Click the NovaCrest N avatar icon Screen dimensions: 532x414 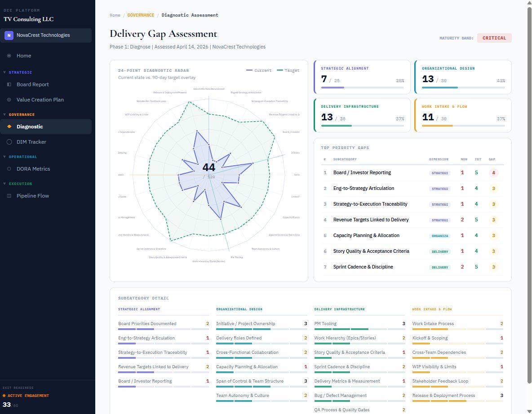[x=9, y=35]
